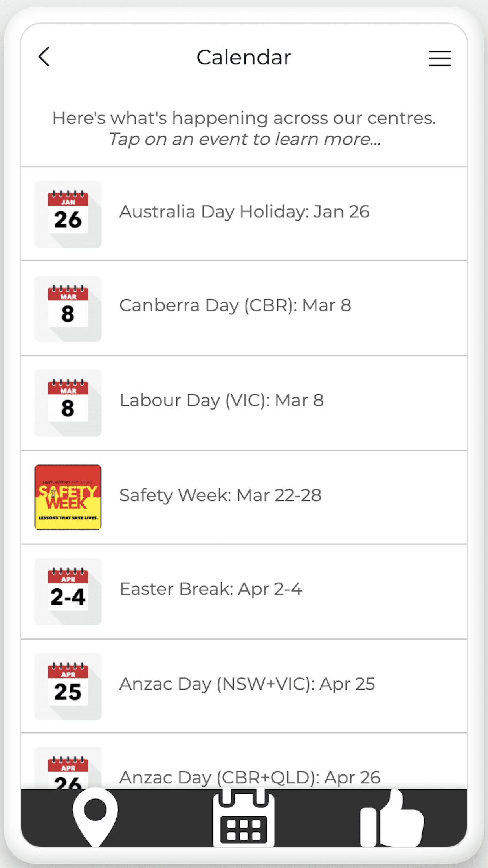
Task: Open Anzac Day (CBR+QLD) event
Action: 250,778
